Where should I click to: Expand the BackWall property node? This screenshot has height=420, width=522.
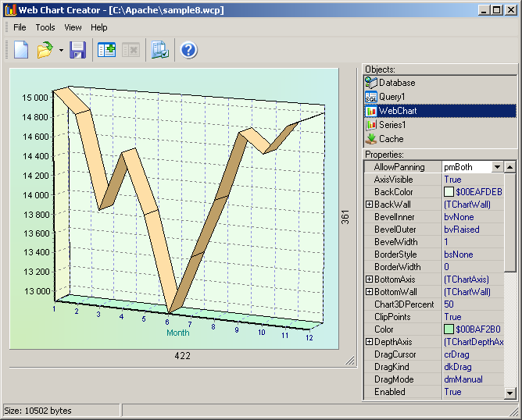pos(369,205)
